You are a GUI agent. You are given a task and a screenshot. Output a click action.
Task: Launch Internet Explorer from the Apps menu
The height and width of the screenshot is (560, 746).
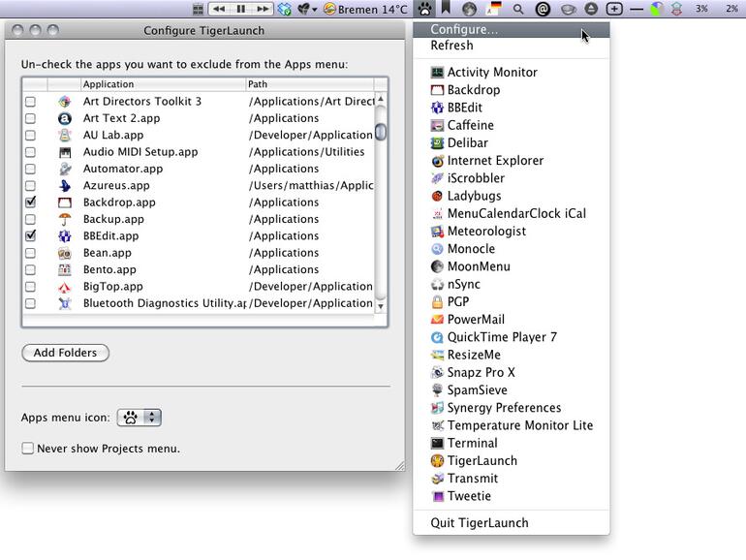tap(511, 160)
